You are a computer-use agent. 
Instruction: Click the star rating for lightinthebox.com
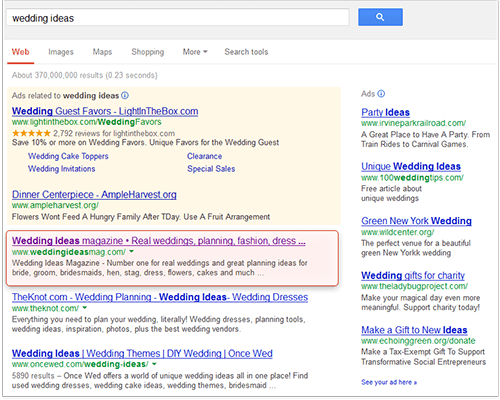pyautogui.click(x=31, y=133)
